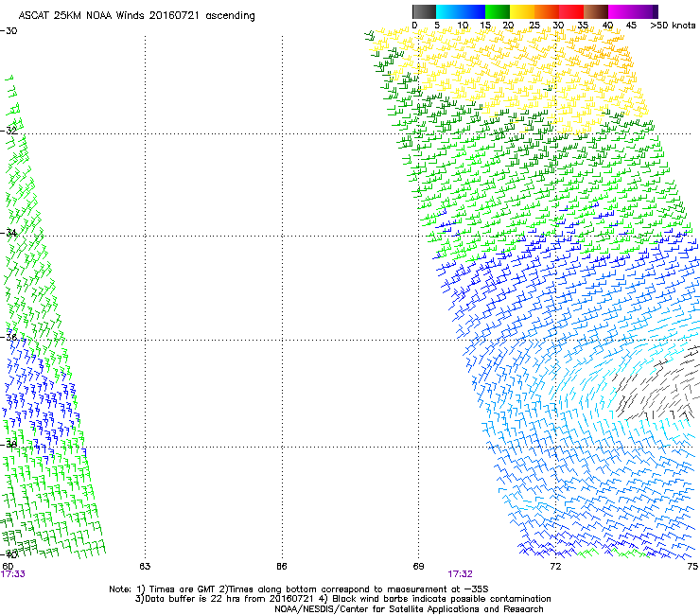
Task: Click the note line starting 'Note: 1) Times are GMT'
Action: 299,589
